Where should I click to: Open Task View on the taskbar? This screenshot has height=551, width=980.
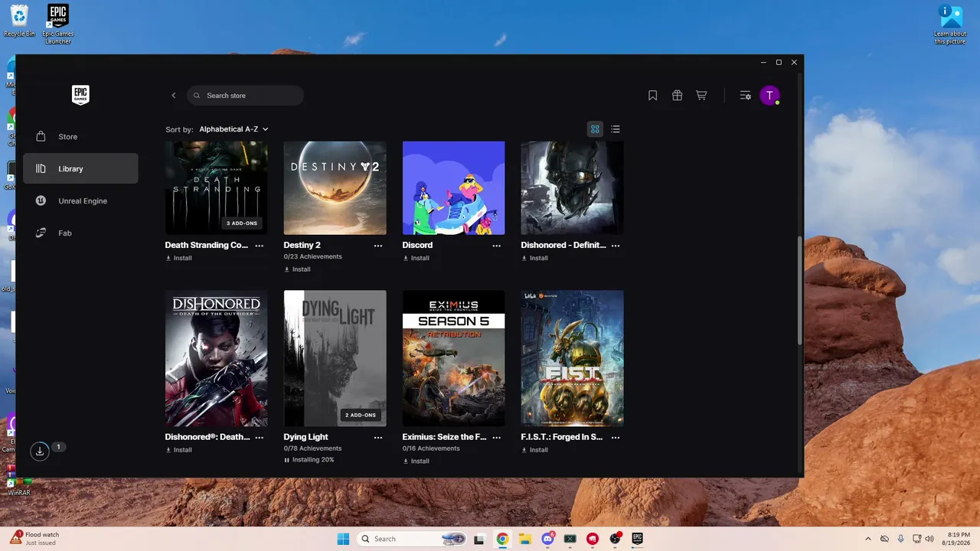click(x=479, y=539)
